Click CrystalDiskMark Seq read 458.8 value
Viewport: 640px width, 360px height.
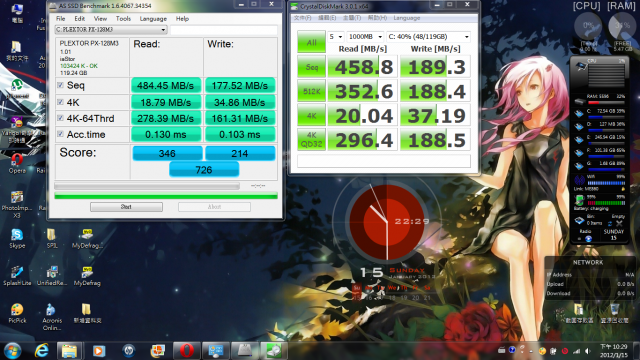(x=362, y=67)
